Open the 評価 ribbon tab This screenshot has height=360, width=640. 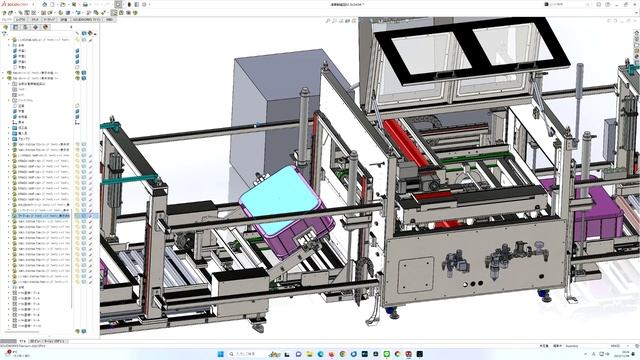(x=64, y=19)
